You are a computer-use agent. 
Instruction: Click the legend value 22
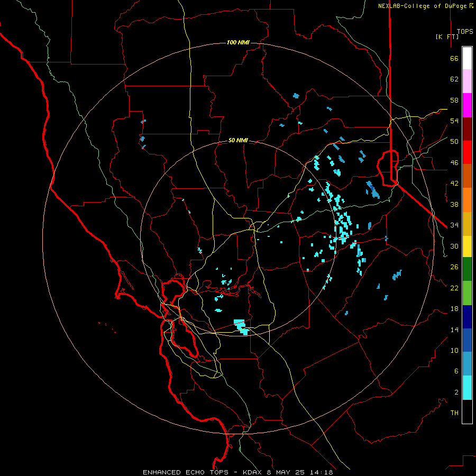click(x=454, y=288)
